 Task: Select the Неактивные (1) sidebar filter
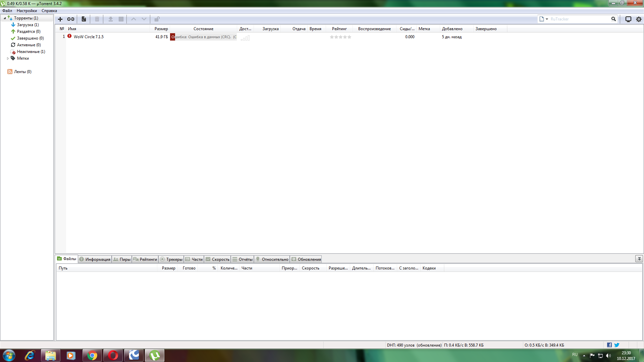point(31,52)
